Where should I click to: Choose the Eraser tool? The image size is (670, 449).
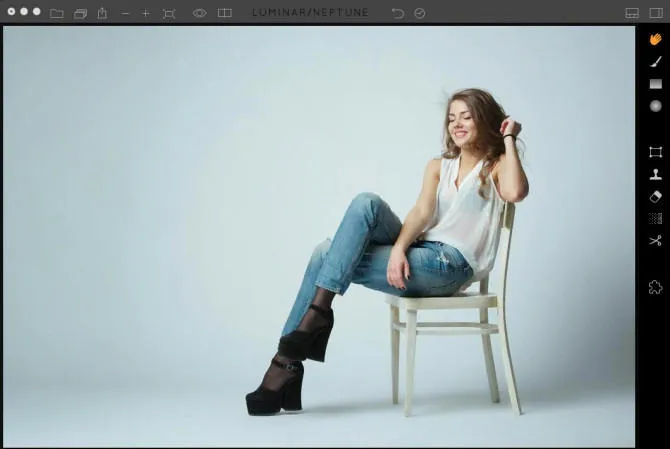pyautogui.click(x=655, y=196)
